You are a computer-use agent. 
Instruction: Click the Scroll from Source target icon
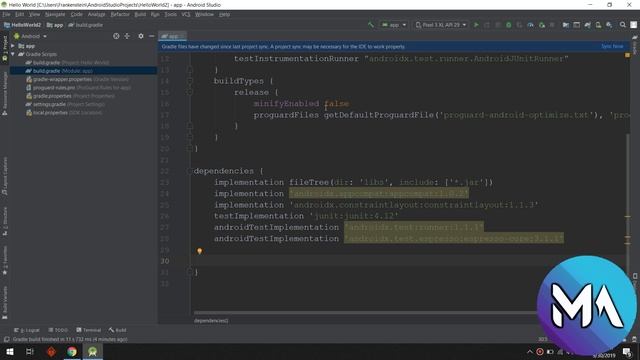[116, 36]
